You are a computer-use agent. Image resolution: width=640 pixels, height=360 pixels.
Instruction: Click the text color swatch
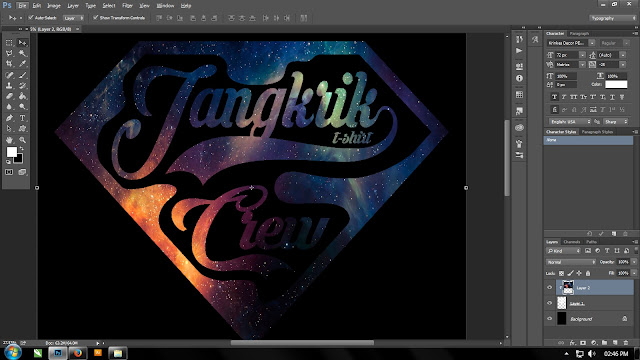click(x=616, y=84)
